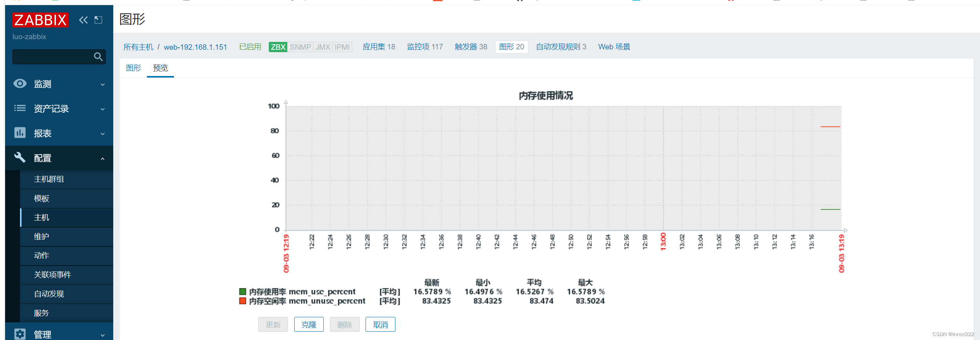
Task: Open 监控项 117 items link
Action: pos(425,47)
